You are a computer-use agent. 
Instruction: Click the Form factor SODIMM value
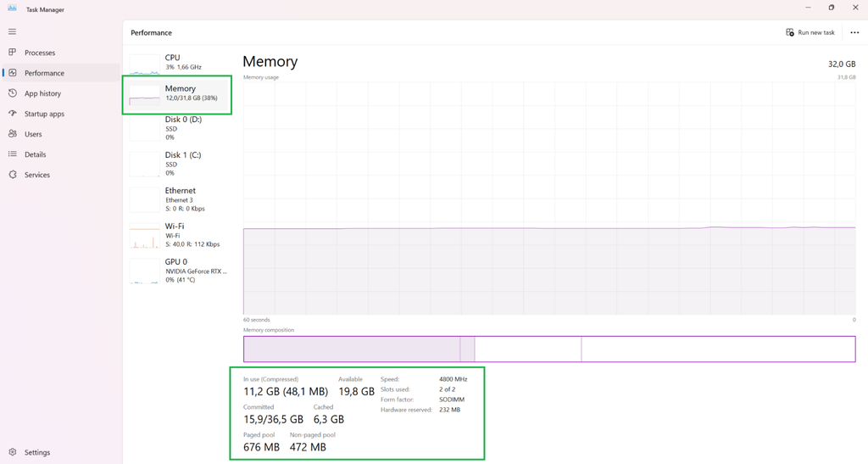point(452,400)
